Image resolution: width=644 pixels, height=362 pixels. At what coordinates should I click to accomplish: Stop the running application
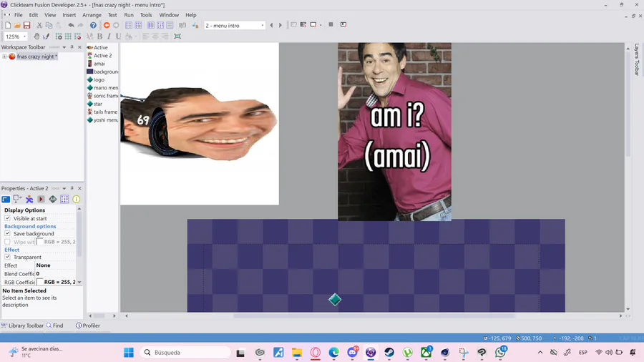coord(331,24)
